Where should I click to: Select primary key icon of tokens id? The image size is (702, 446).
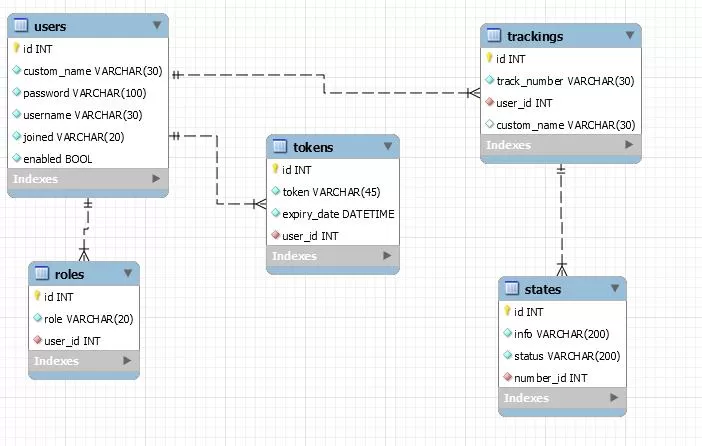click(x=275, y=168)
